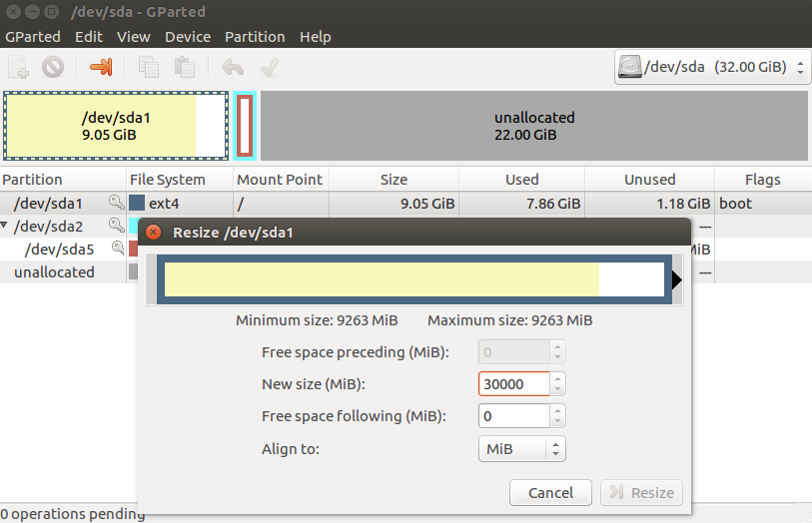The image size is (812, 523).
Task: Open the View menu
Action: point(134,37)
